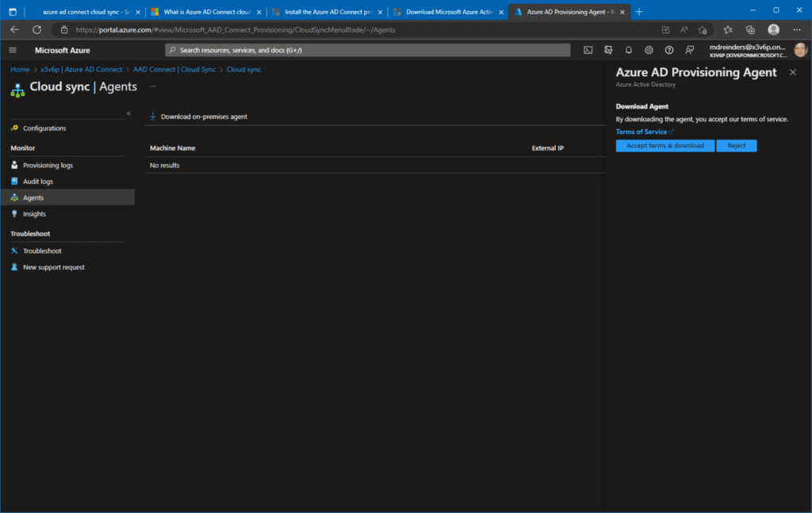Select Agents in the Monitor section
The width and height of the screenshot is (812, 513).
click(67, 197)
